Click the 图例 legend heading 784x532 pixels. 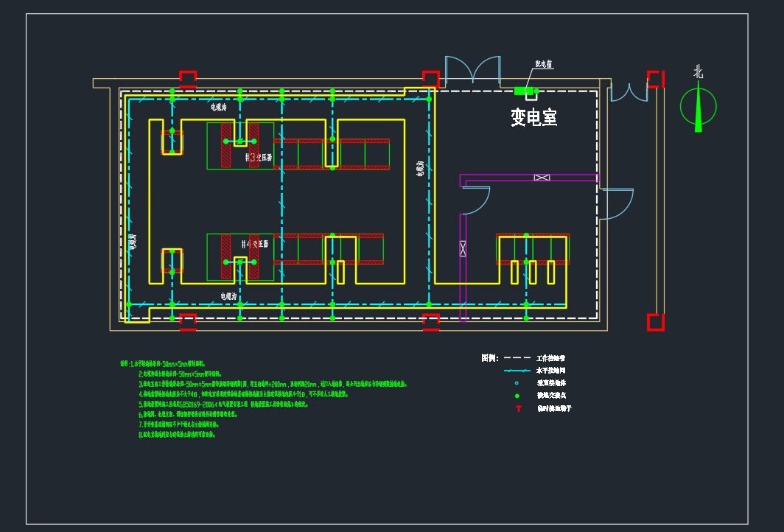tap(489, 358)
